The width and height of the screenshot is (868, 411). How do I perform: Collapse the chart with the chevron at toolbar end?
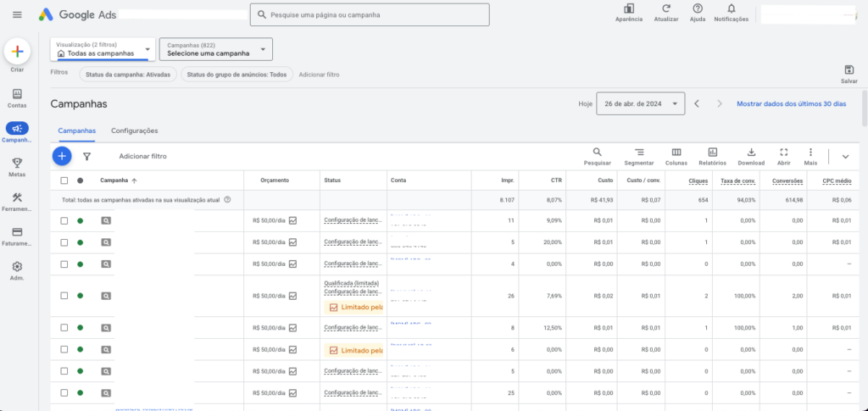coord(845,157)
